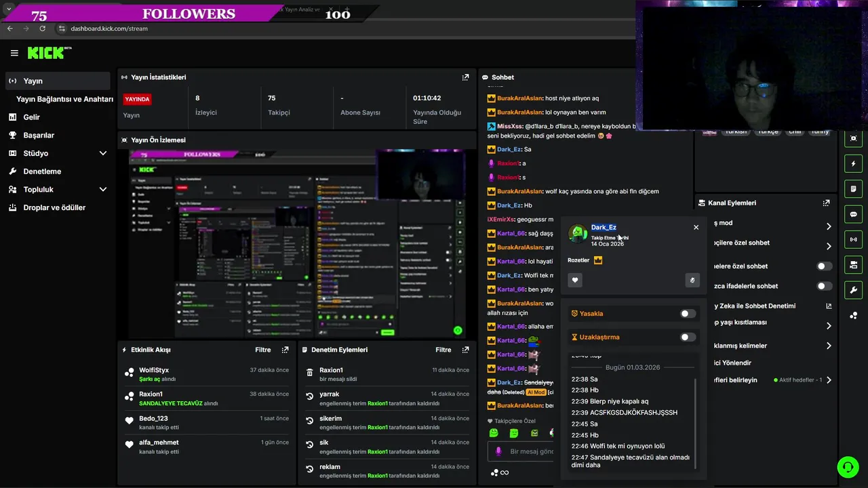Click the '22:39 Blerp niye kapalı aq' message
The width and height of the screenshot is (868, 488).
[x=610, y=401]
